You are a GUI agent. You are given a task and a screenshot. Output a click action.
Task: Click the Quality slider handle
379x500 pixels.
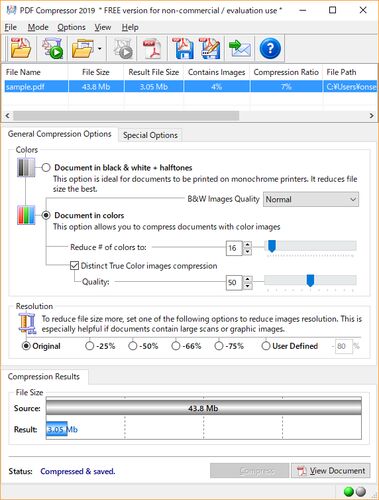click(310, 281)
